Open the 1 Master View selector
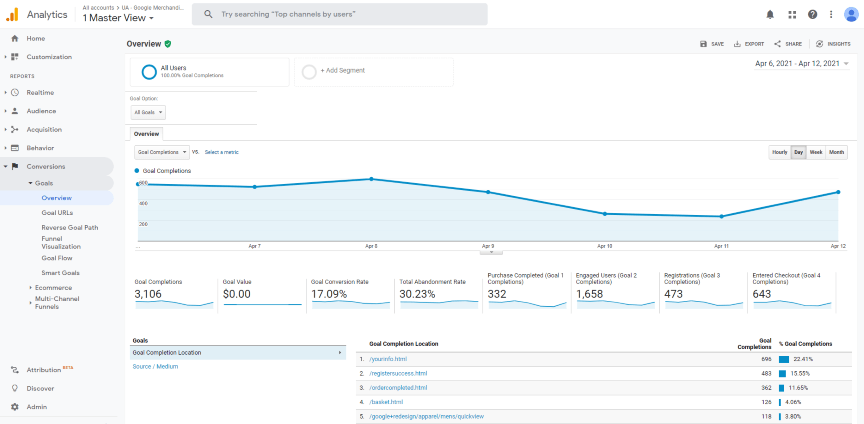The image size is (864, 424). click(x=118, y=18)
